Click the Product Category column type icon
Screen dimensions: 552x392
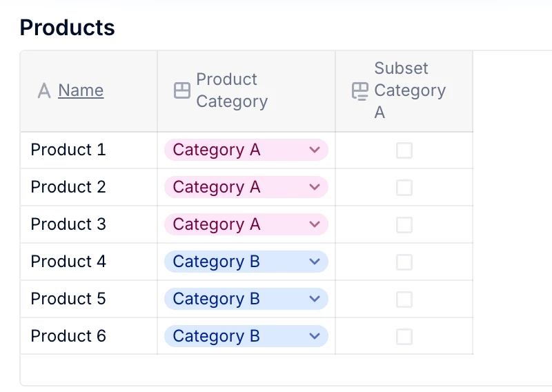point(181,90)
